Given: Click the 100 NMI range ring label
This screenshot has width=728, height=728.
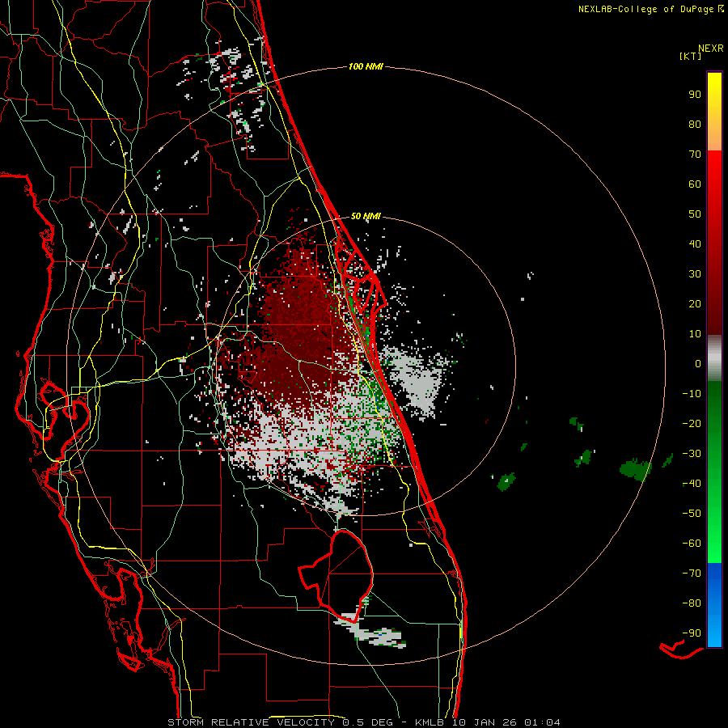Looking at the screenshot, I should [x=366, y=66].
